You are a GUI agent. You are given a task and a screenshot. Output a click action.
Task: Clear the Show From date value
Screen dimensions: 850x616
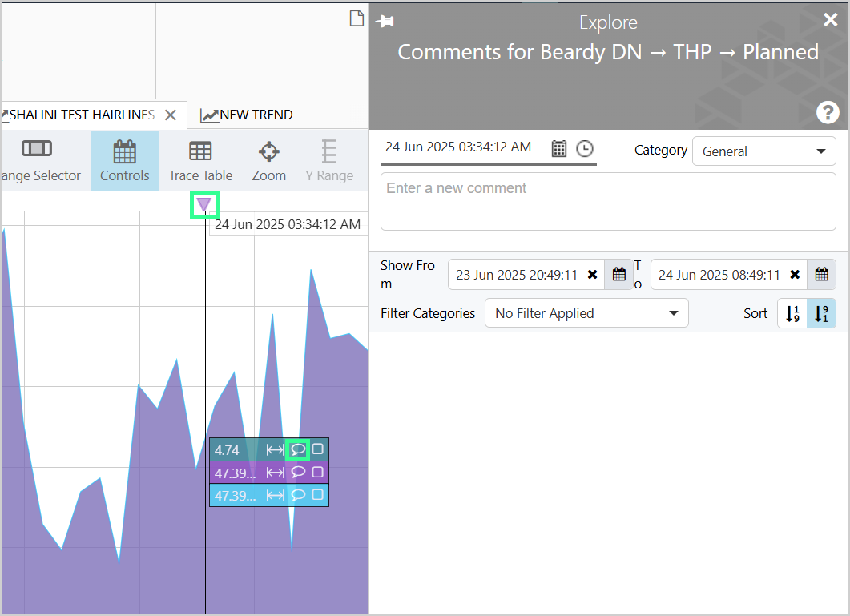click(x=593, y=275)
